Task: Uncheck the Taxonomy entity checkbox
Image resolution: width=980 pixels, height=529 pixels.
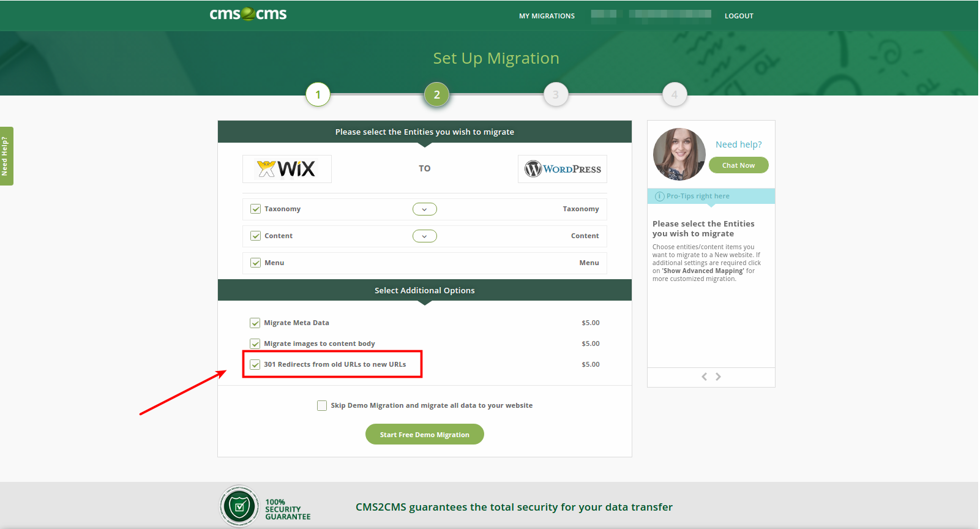Action: (255, 209)
